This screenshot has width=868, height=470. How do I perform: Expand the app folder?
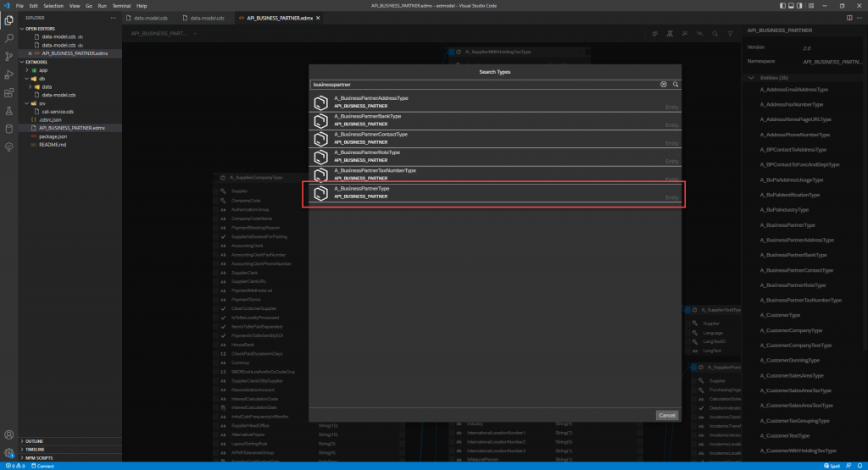(x=26, y=70)
